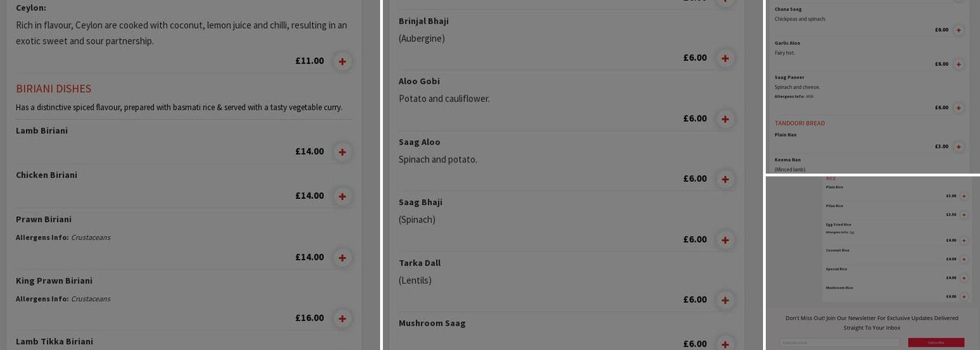Add Tarka Dall to the basket

[x=725, y=300]
